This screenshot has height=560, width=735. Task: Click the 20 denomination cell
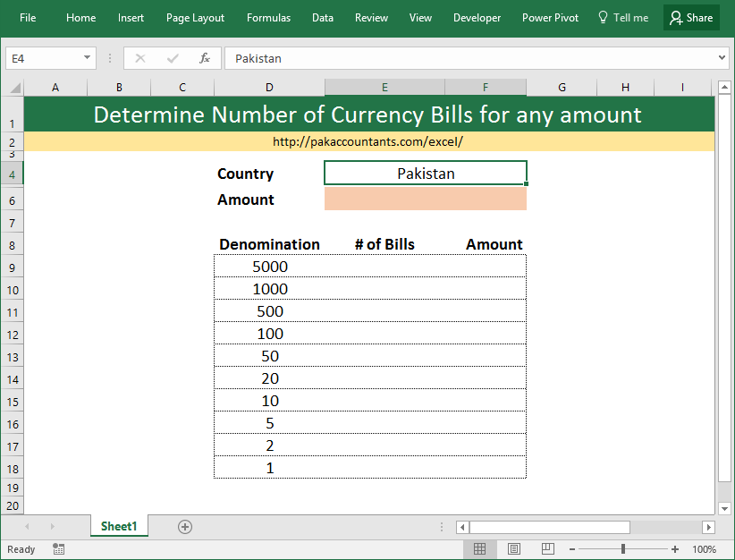coord(269,378)
